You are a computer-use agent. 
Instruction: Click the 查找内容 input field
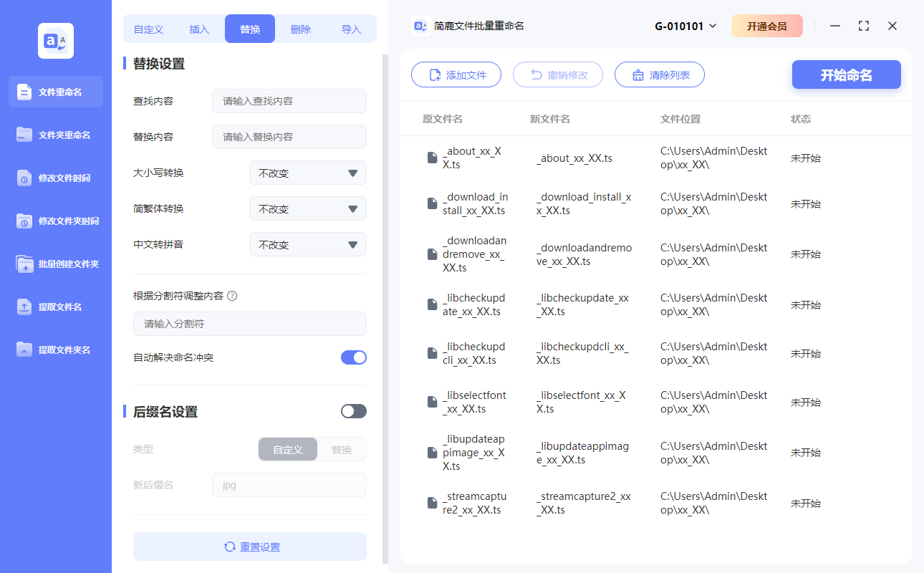(289, 101)
